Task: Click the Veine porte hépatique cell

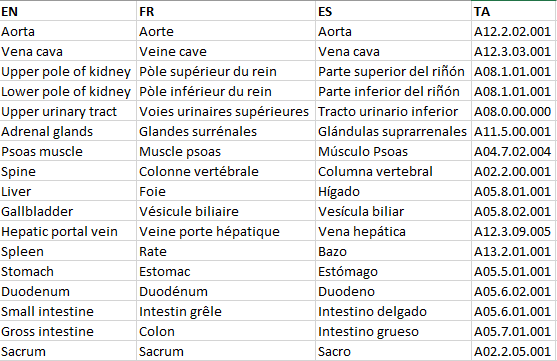Action: 226,232
